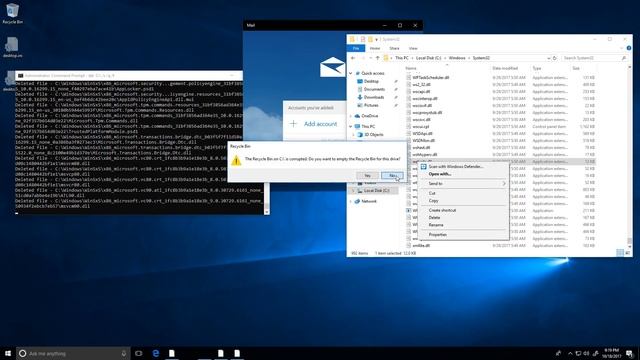Viewport: 640px width, 360px height.
Task: Open recent locations dropdown in Explorer
Action: pyautogui.click(x=371, y=58)
